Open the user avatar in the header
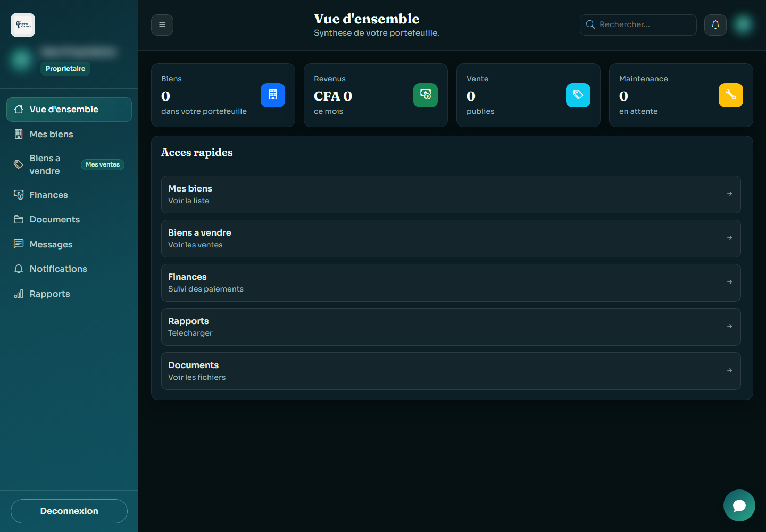The height and width of the screenshot is (532, 766). click(x=743, y=24)
